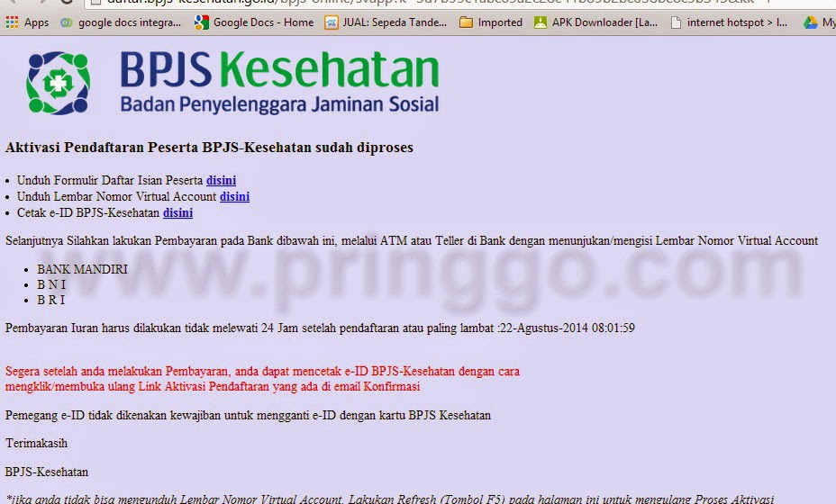Click the italic note about Tombol F5 refresh
Screen dimensions: 836x504
389,499
